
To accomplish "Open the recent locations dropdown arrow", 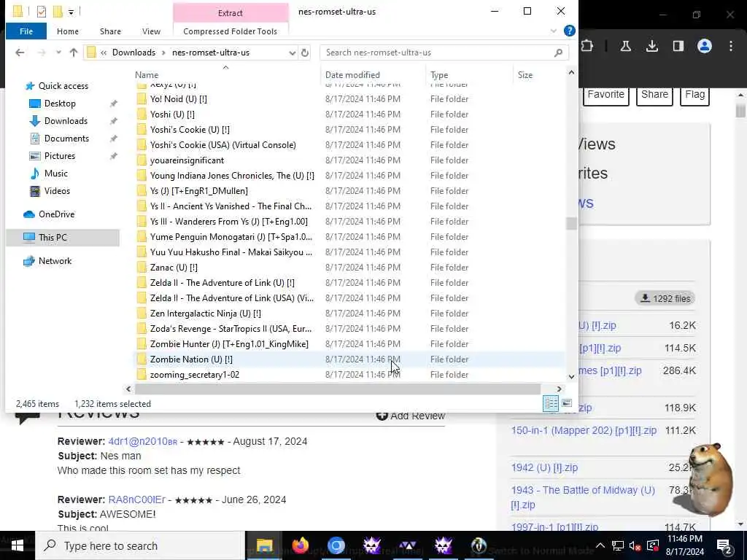I will (x=58, y=52).
